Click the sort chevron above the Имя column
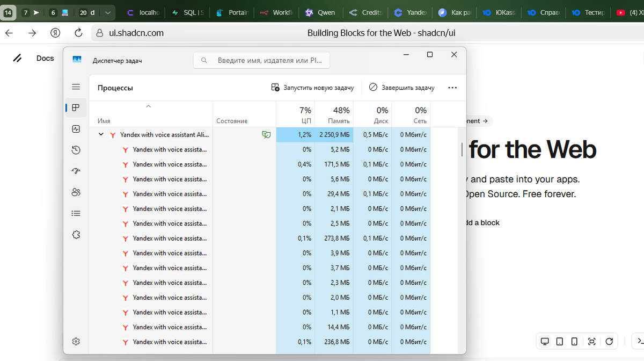This screenshot has width=644, height=361. pyautogui.click(x=149, y=106)
